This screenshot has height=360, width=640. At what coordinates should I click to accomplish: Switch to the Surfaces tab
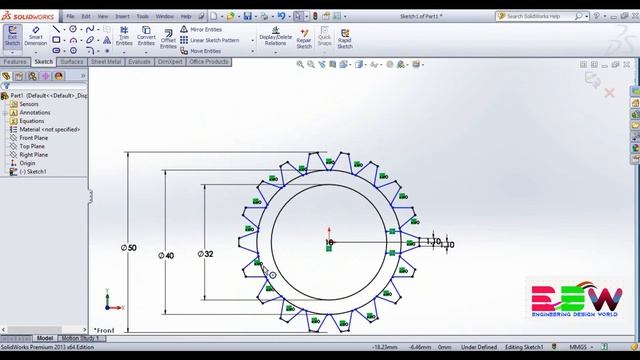72,62
